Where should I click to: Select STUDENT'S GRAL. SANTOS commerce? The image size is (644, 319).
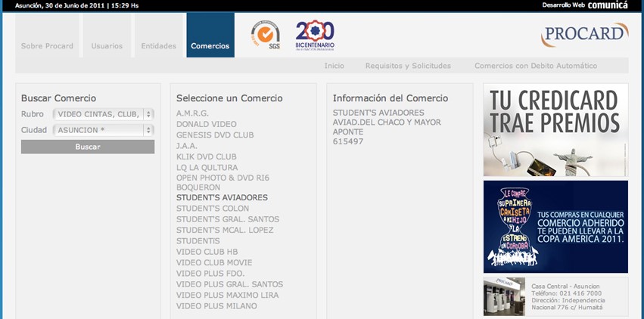(228, 219)
